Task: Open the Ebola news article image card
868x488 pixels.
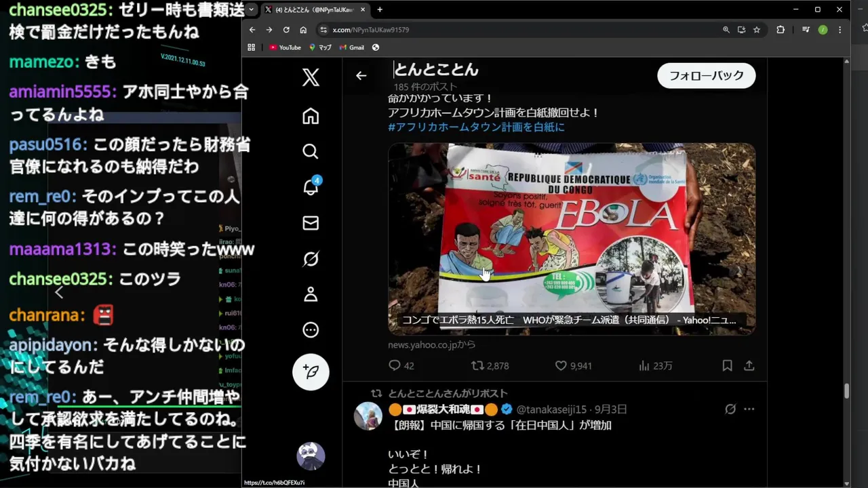Action: 572,239
